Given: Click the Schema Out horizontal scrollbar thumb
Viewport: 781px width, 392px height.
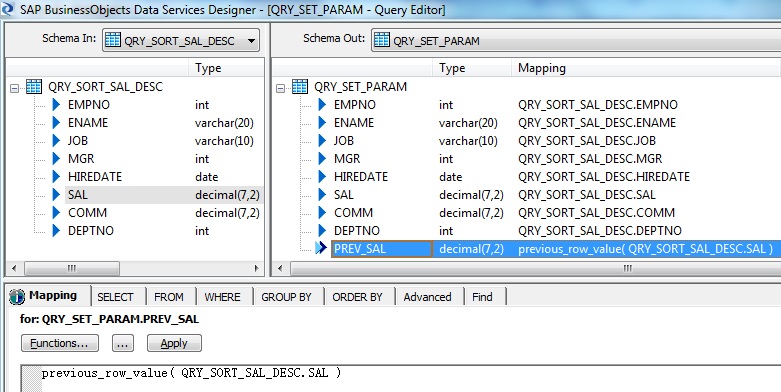Looking at the screenshot, I should 536,268.
